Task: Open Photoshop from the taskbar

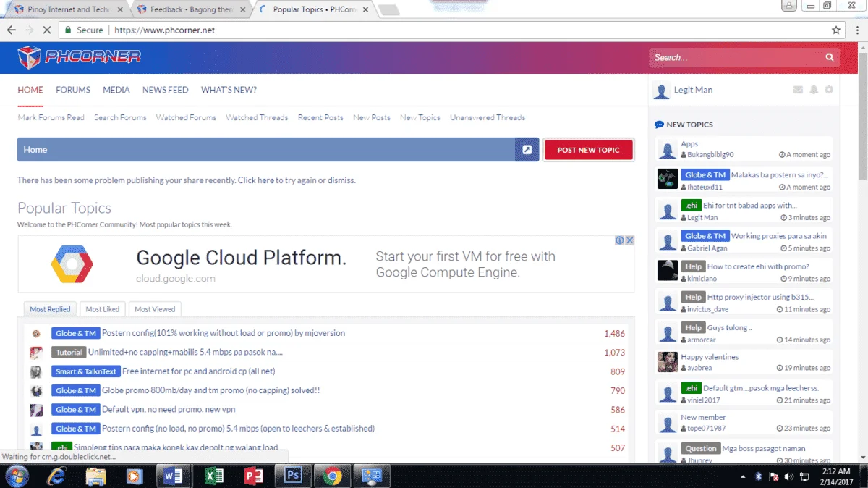Action: tap(293, 476)
